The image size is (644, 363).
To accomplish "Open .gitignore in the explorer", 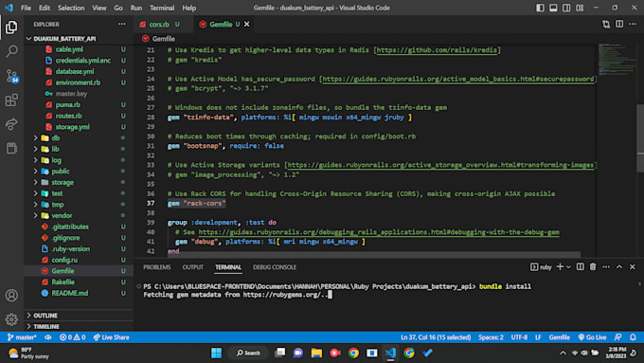I will 65,238.
